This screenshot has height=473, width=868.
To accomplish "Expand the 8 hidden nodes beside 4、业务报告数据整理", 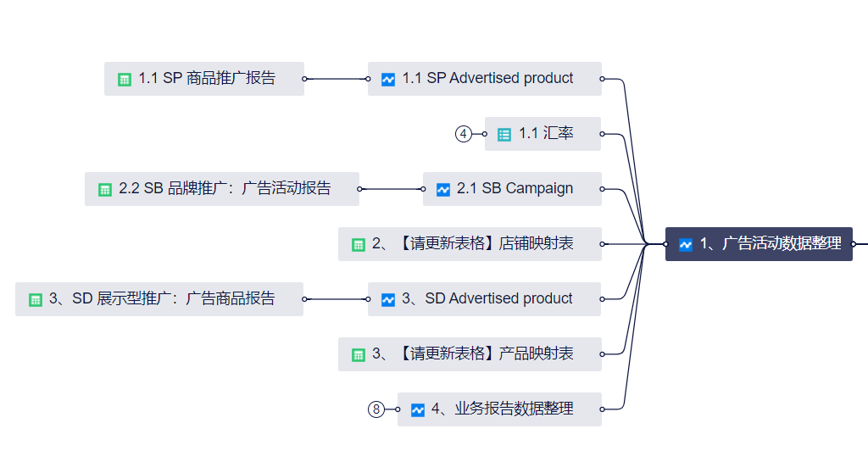I will (376, 409).
